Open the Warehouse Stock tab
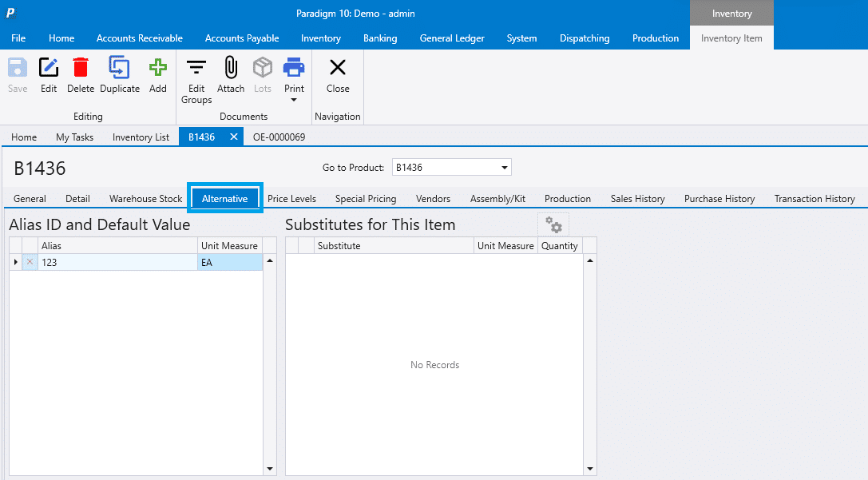 point(145,199)
